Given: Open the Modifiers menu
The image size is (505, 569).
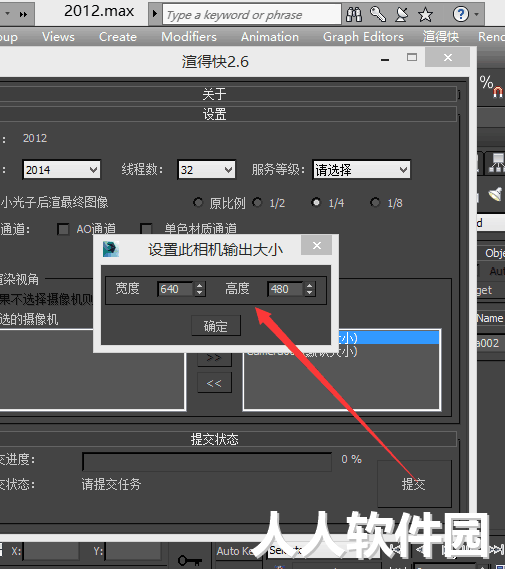Looking at the screenshot, I should pyautogui.click(x=189, y=37).
